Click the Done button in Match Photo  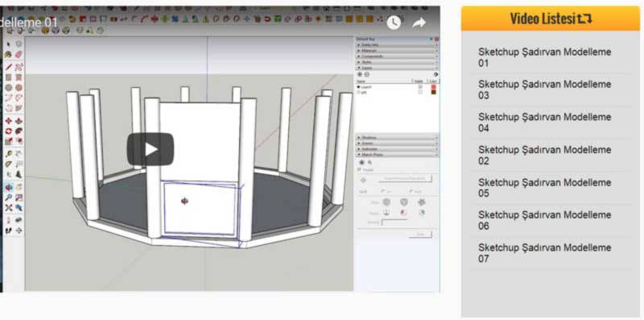(420, 235)
